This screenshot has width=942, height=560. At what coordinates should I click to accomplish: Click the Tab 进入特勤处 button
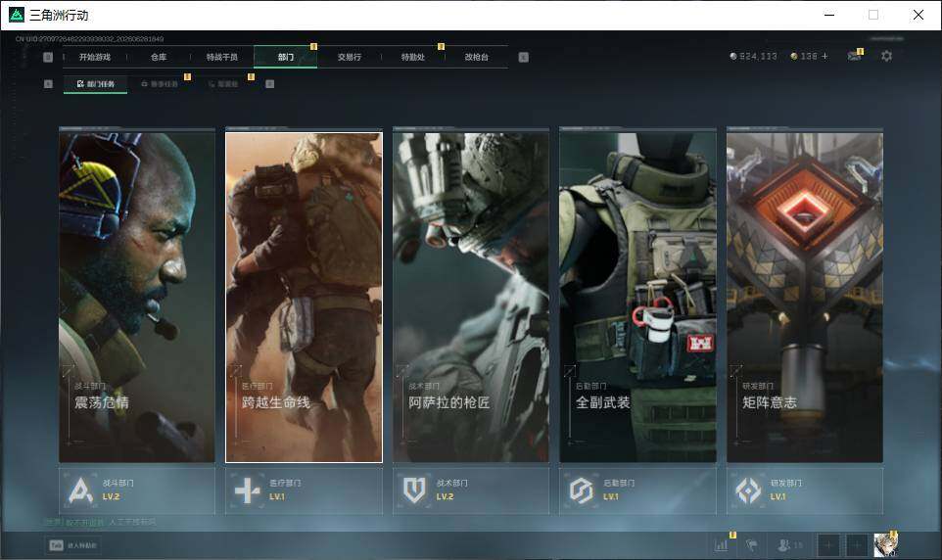click(73, 545)
